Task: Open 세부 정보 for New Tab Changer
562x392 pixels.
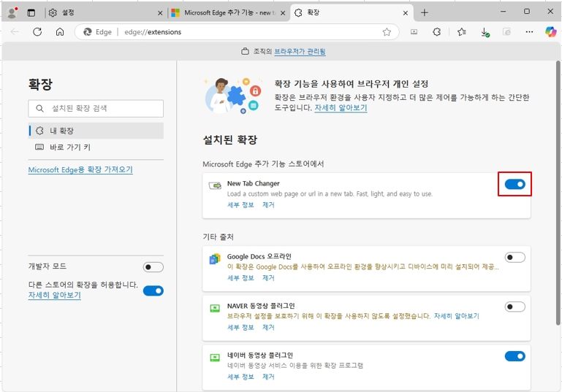Action: pos(240,205)
